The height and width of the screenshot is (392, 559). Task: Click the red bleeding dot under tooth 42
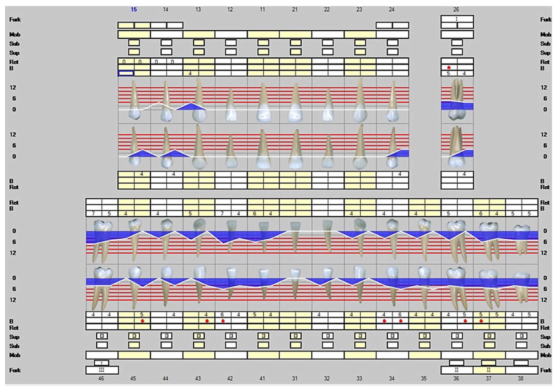(x=223, y=321)
